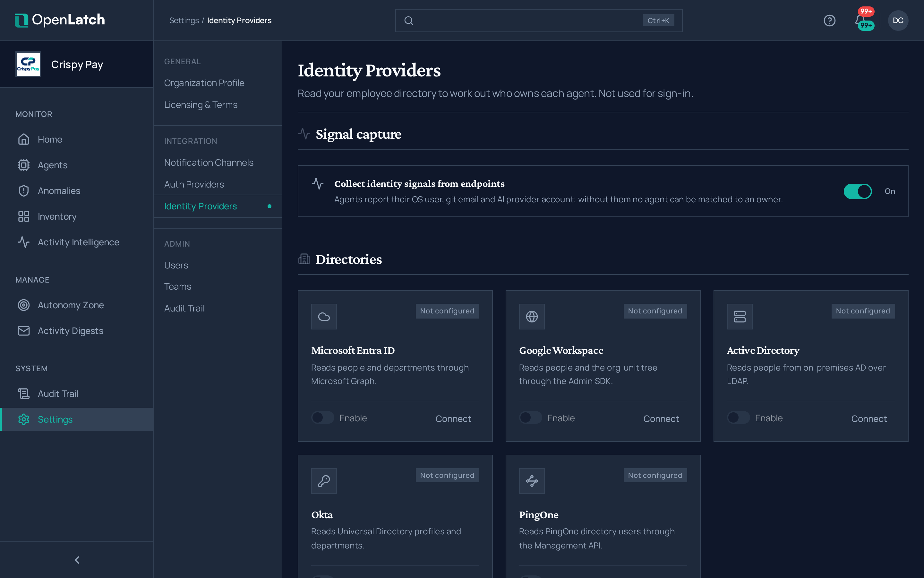Click the sidebar Audit Trail scroll icon
924x578 pixels.
(x=24, y=393)
